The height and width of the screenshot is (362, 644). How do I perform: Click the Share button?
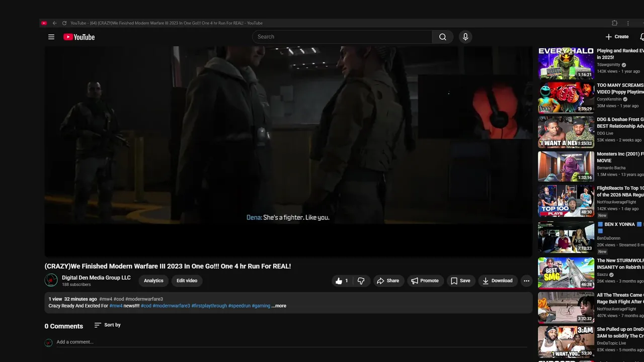(388, 281)
